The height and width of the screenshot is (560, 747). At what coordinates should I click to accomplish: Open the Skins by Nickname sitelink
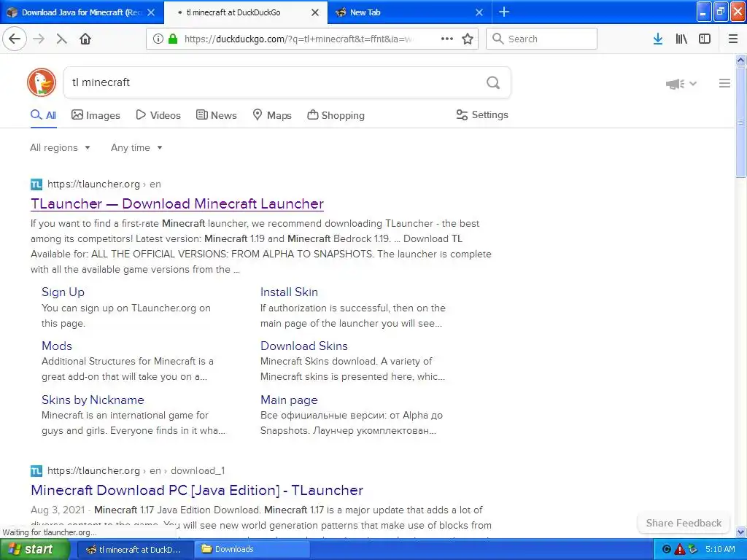click(x=93, y=400)
